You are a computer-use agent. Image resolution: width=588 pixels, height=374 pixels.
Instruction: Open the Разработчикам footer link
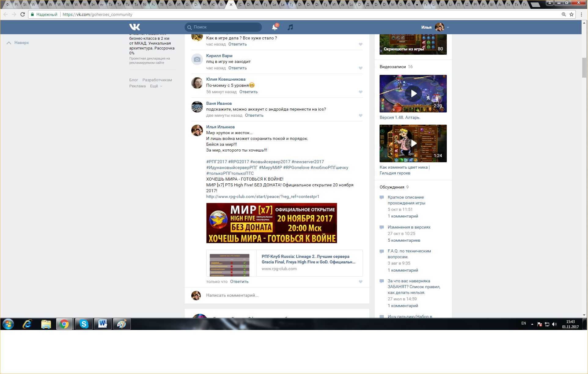coord(157,80)
